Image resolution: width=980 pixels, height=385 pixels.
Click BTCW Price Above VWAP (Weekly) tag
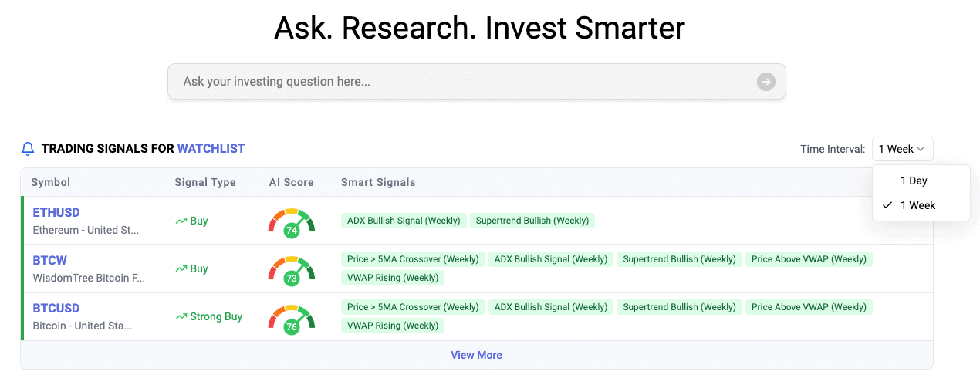[809, 259]
